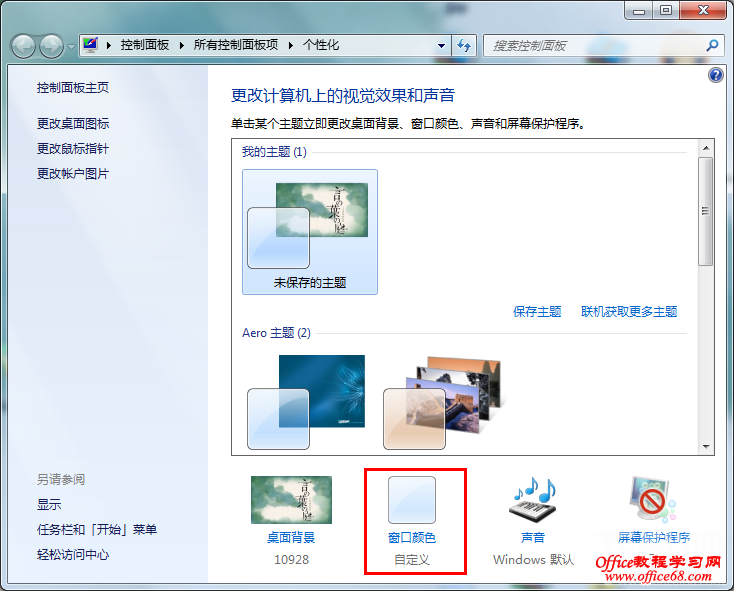Open 显示 link under 另请参阅
The image size is (734, 591).
tap(49, 504)
